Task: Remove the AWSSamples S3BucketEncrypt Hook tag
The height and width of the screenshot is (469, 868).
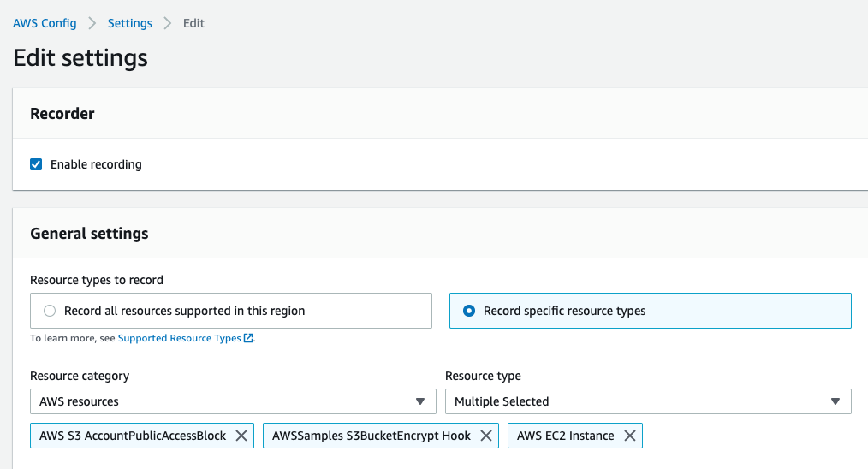Action: coord(486,436)
